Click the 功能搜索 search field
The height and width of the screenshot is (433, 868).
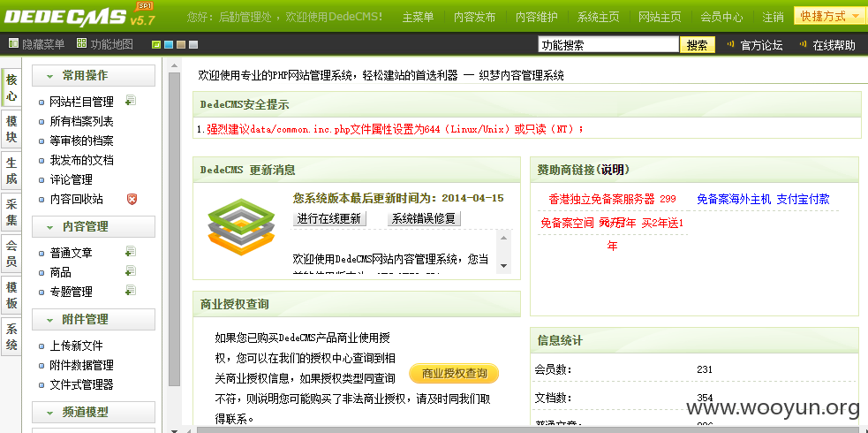pyautogui.click(x=608, y=45)
